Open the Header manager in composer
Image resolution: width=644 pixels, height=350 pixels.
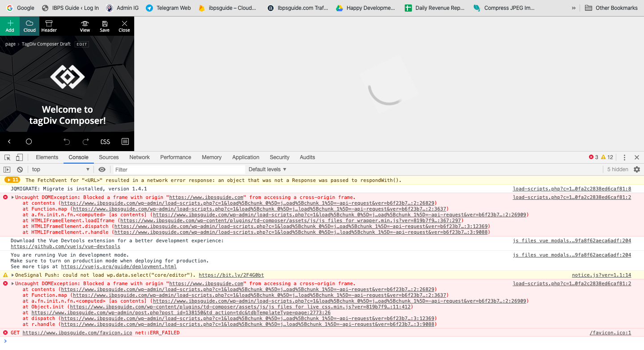49,26
